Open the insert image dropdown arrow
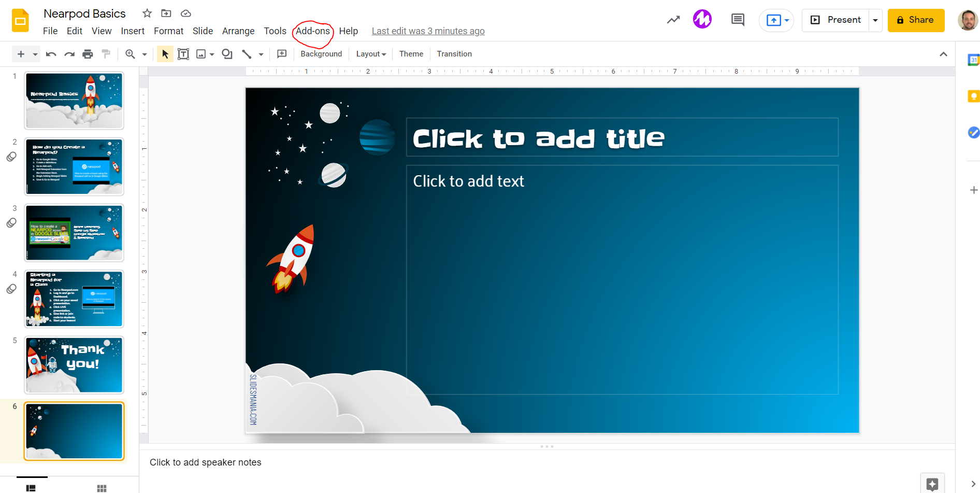 pos(212,54)
